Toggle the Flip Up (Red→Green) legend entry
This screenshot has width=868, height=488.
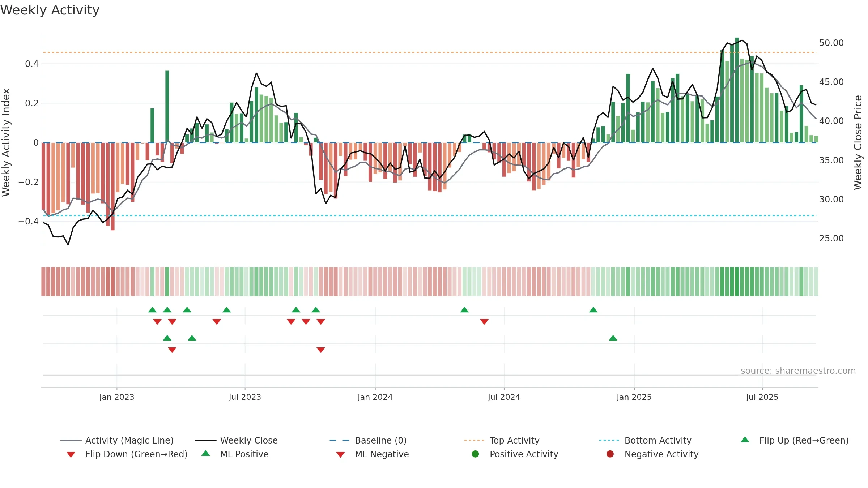795,440
